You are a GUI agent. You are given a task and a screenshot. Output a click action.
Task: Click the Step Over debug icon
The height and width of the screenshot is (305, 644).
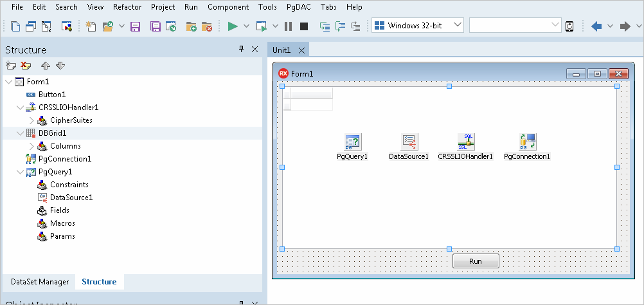[340, 27]
